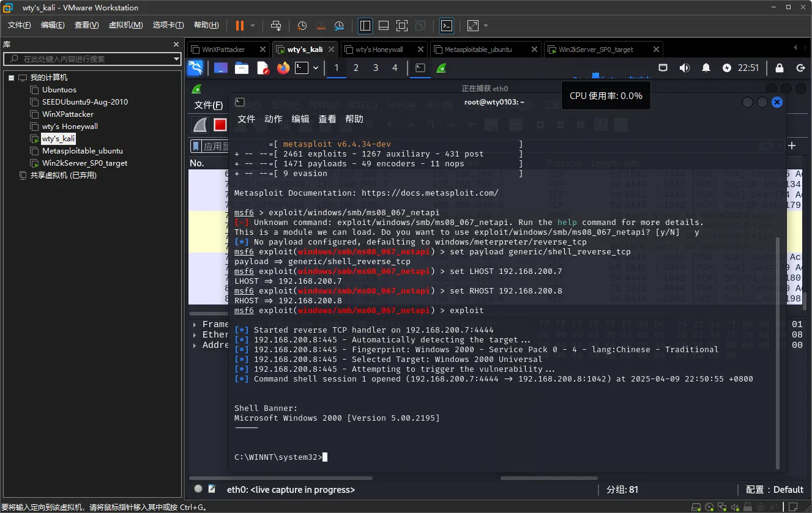This screenshot has width=812, height=513.
Task: Close the library panel with the X
Action: click(177, 45)
